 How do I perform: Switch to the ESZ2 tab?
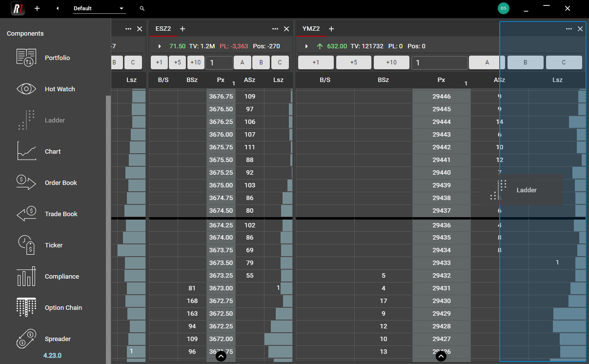pyautogui.click(x=163, y=29)
